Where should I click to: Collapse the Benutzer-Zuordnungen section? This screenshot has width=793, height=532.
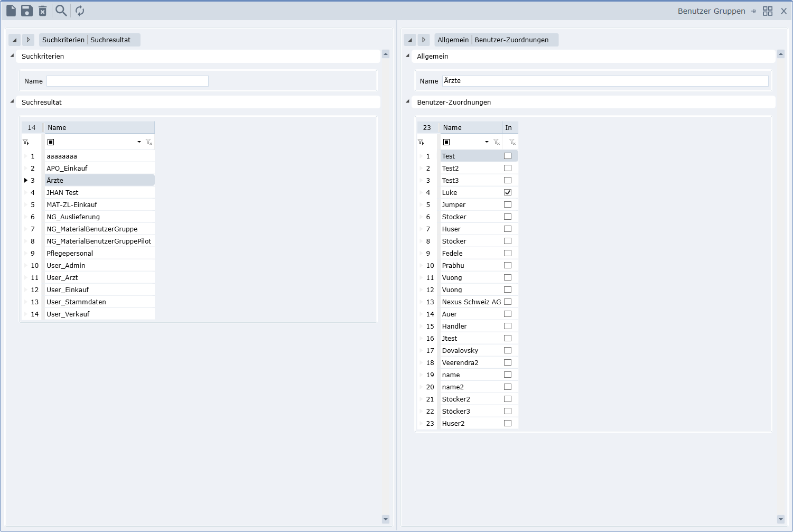point(407,101)
